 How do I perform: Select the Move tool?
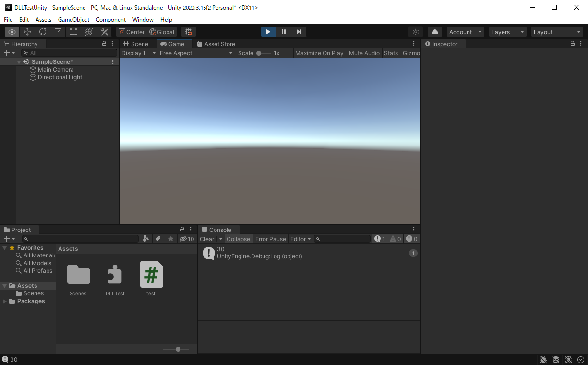click(x=27, y=32)
